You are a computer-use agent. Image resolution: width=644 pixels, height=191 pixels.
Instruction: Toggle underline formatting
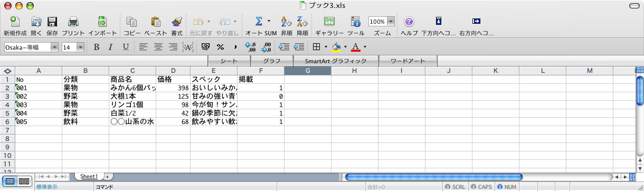[x=126, y=47]
